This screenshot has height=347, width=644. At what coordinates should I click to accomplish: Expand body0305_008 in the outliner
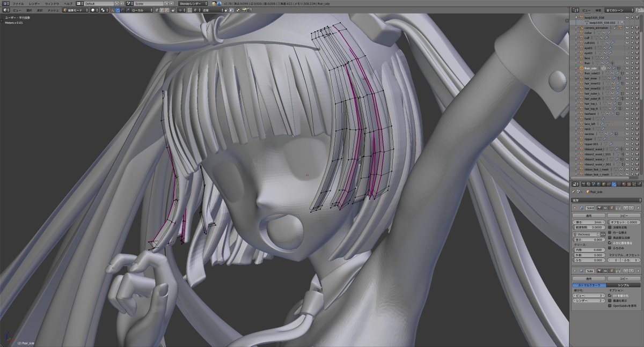click(576, 18)
